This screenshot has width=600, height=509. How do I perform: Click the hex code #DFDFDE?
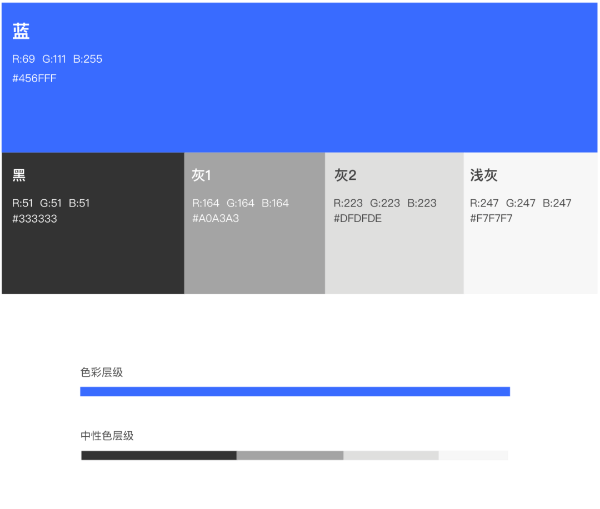[x=357, y=219]
